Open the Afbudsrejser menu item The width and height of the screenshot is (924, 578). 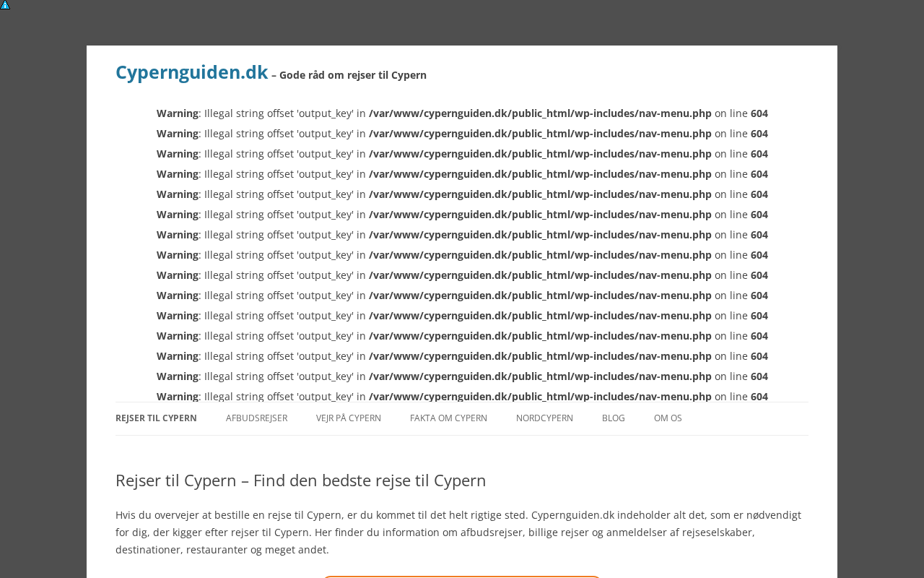tap(256, 418)
